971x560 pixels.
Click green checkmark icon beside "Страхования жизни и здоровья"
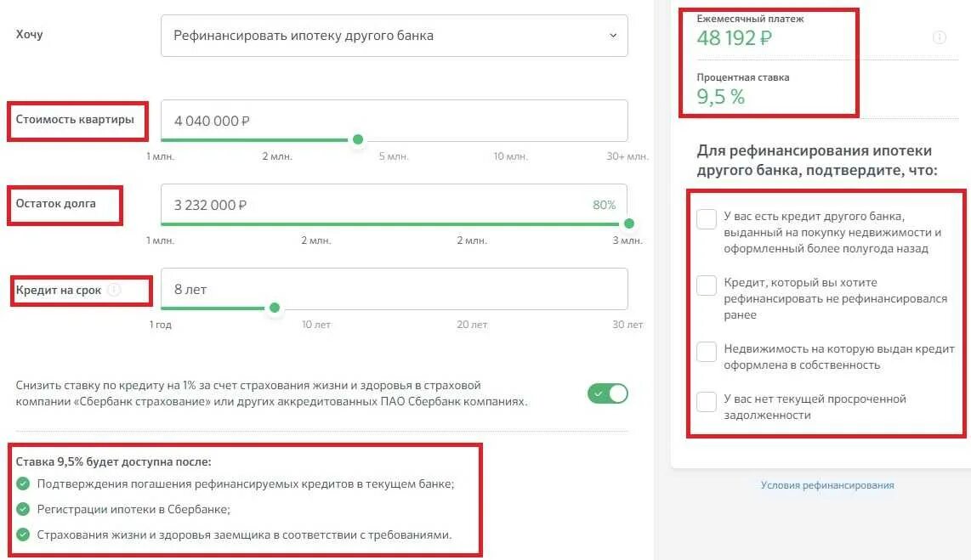click(x=23, y=534)
